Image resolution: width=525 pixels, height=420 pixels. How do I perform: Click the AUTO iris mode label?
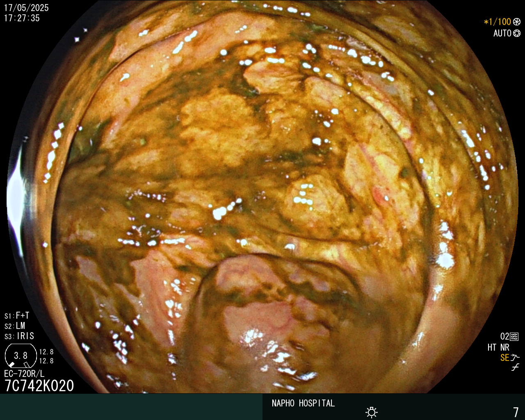pos(502,33)
